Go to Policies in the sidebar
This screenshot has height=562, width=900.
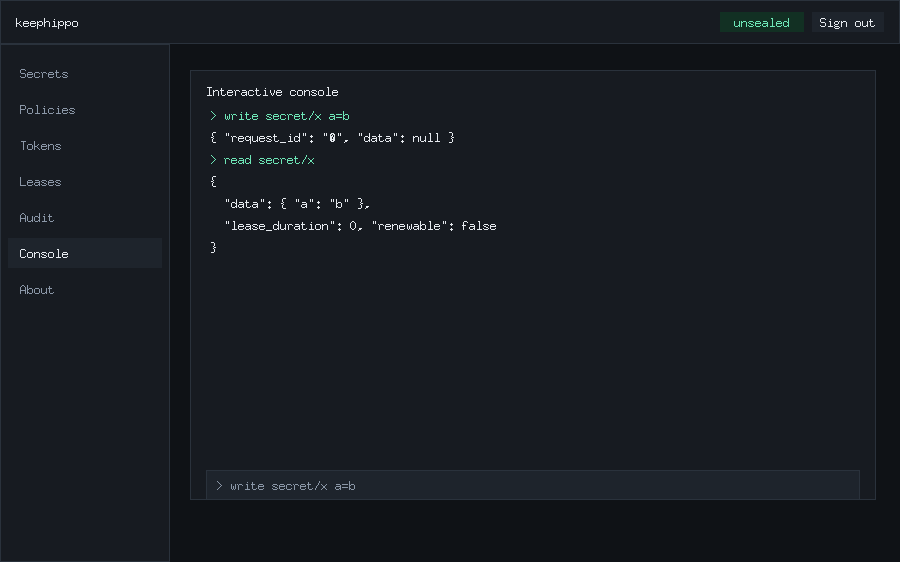point(85,110)
